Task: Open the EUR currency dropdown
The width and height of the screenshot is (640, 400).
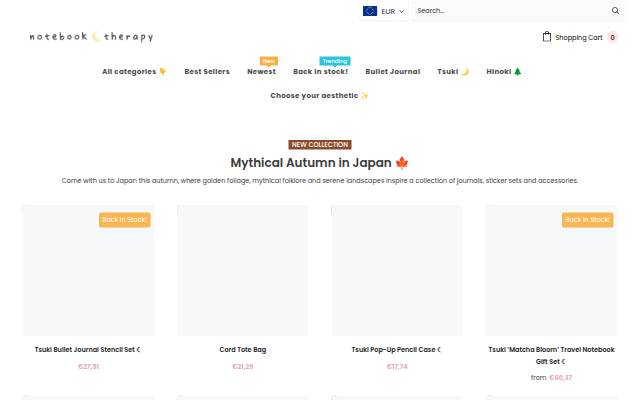Action: point(384,11)
